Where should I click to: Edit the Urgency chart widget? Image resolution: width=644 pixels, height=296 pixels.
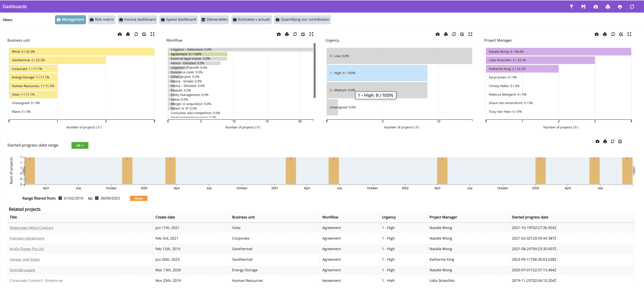462,34
